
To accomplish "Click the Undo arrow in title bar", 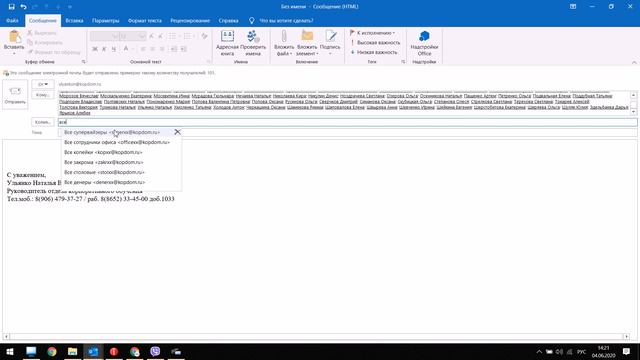I will click(x=23, y=7).
